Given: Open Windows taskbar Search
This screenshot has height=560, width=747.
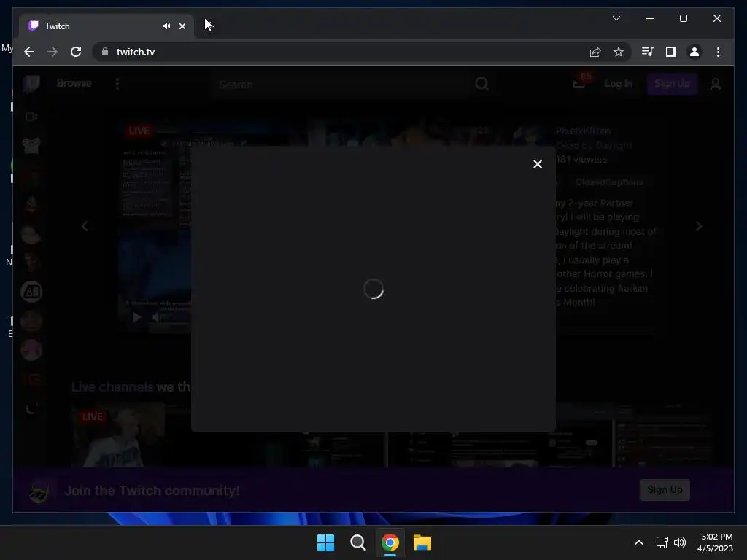Looking at the screenshot, I should click(x=357, y=542).
